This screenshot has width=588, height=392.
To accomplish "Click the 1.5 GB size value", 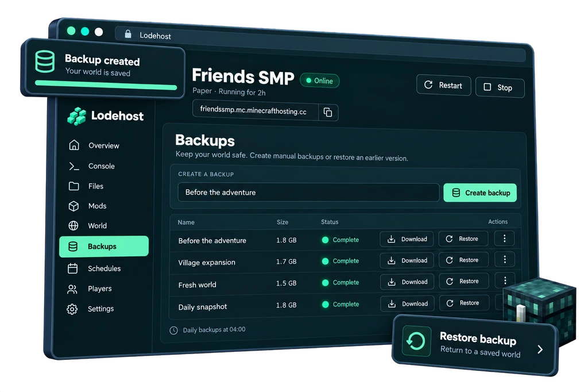I will pyautogui.click(x=286, y=283).
